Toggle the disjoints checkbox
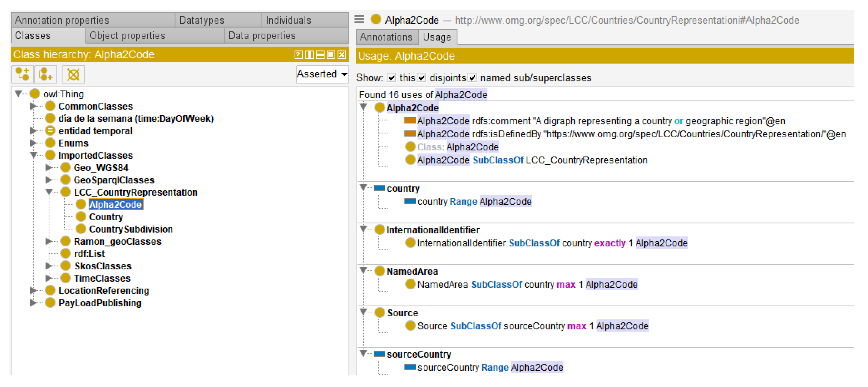Image resolution: width=868 pixels, height=387 pixels. [x=422, y=78]
